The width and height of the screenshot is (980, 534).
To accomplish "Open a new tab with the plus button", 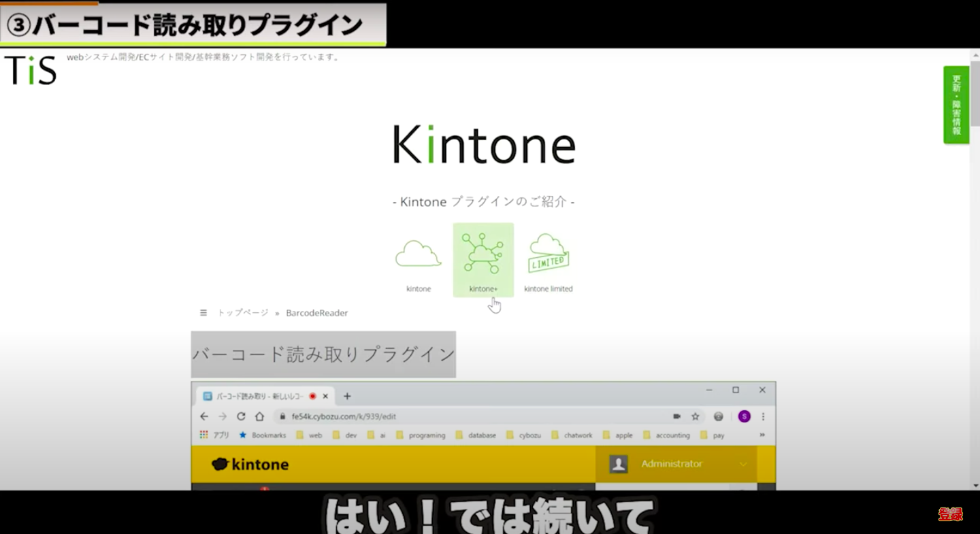I will [347, 396].
